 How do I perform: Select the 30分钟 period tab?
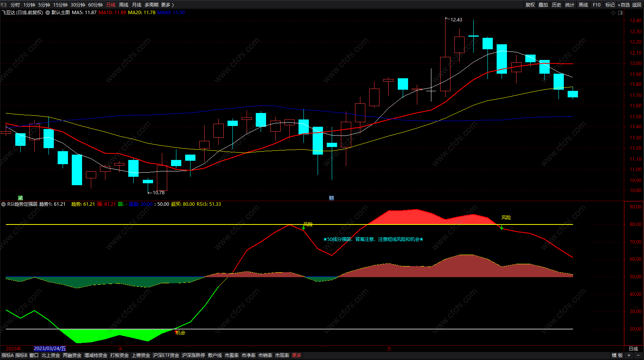click(78, 5)
